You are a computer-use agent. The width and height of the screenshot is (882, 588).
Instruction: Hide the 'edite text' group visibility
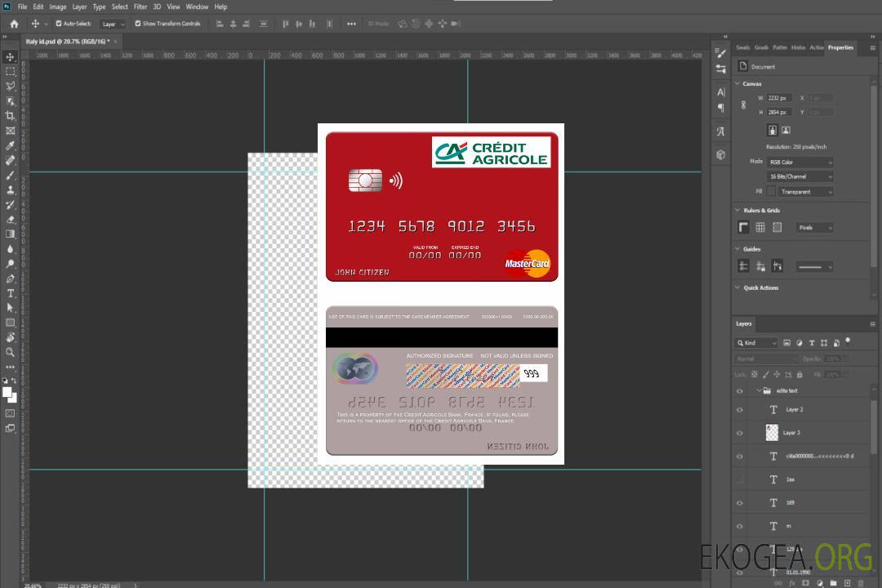[x=740, y=391]
